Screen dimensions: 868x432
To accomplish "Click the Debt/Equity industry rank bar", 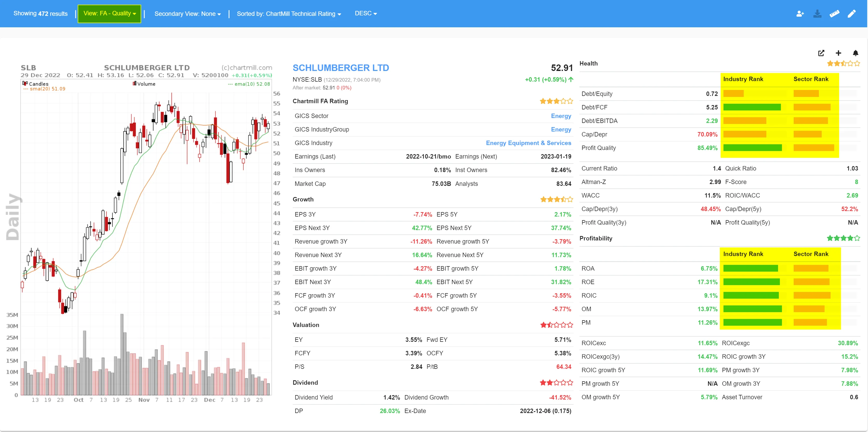I will click(x=733, y=94).
